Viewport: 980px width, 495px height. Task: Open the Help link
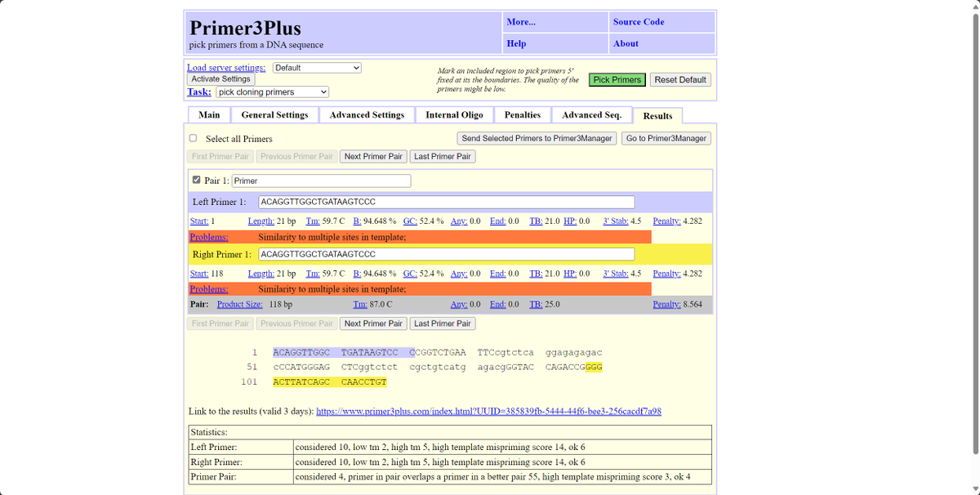click(x=516, y=43)
